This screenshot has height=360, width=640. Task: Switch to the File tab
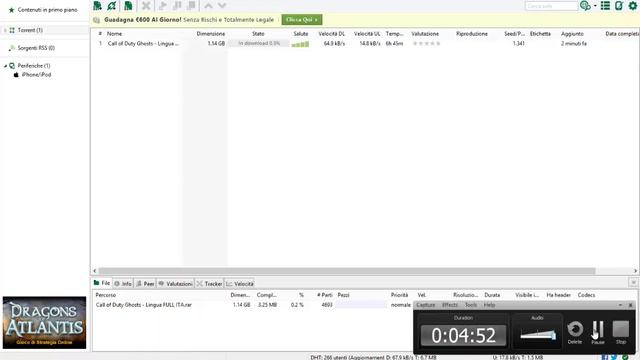click(102, 283)
